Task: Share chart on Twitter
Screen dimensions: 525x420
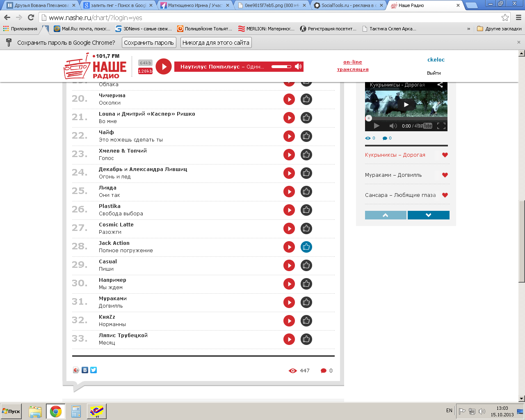Action: (x=94, y=370)
